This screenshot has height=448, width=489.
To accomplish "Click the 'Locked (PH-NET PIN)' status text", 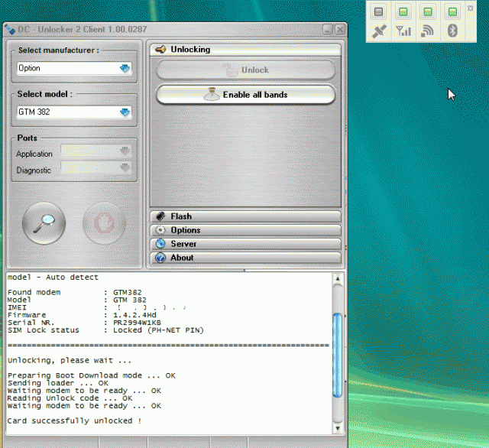I will pyautogui.click(x=158, y=330).
